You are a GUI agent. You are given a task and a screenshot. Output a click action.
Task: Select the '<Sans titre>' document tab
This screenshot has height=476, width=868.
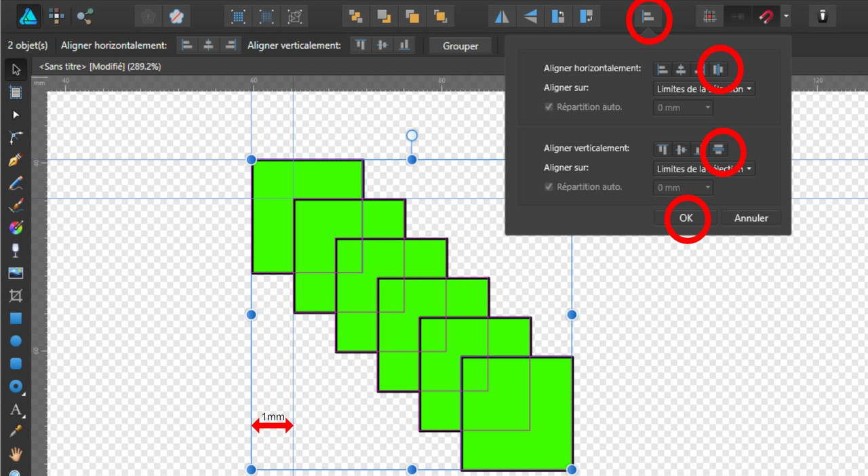tap(100, 66)
